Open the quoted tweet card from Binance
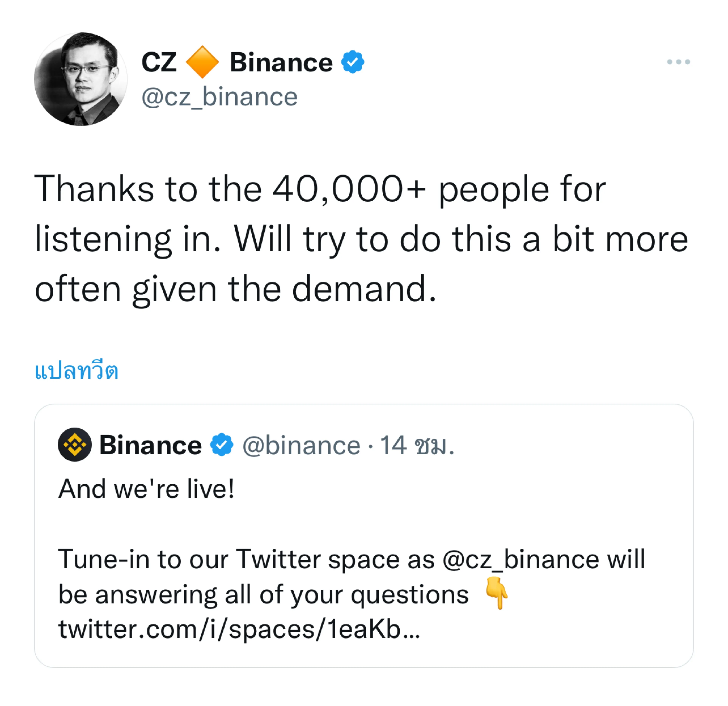 [364, 536]
